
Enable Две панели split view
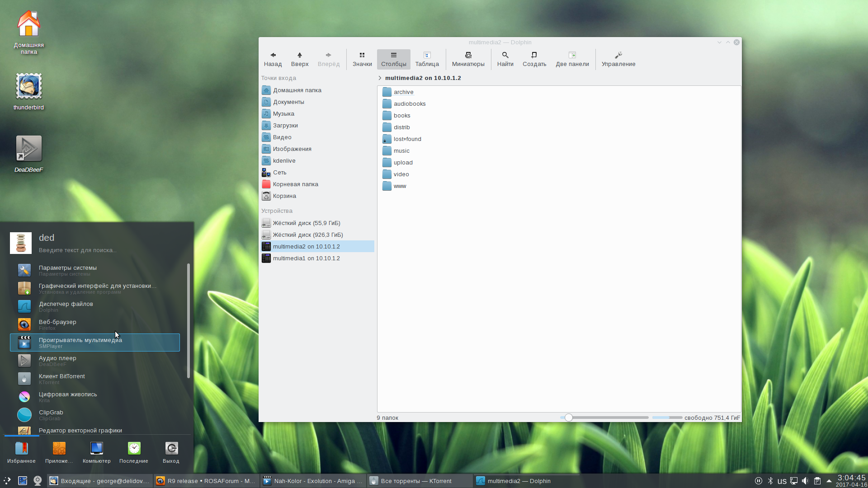point(572,59)
